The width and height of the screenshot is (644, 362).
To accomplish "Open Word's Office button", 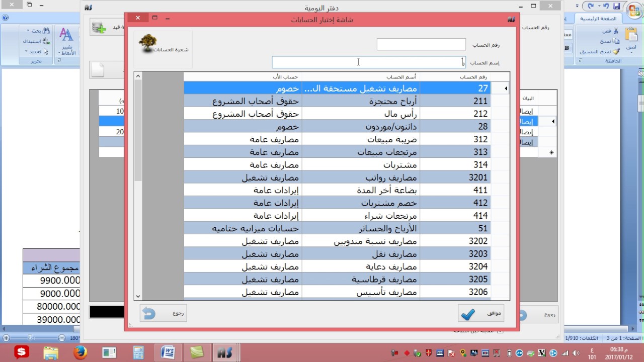I will [x=635, y=10].
